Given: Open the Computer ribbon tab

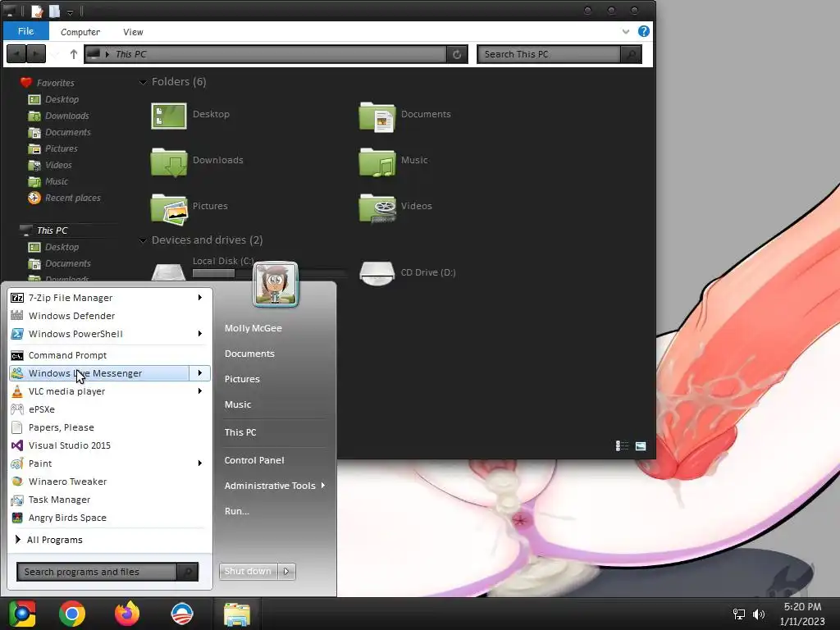Looking at the screenshot, I should tap(80, 32).
